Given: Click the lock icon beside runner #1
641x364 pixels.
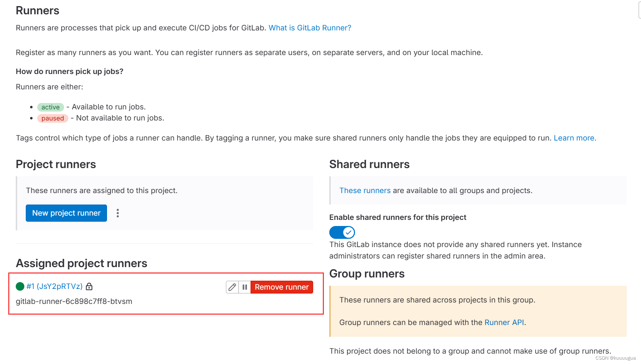Looking at the screenshot, I should click(89, 287).
